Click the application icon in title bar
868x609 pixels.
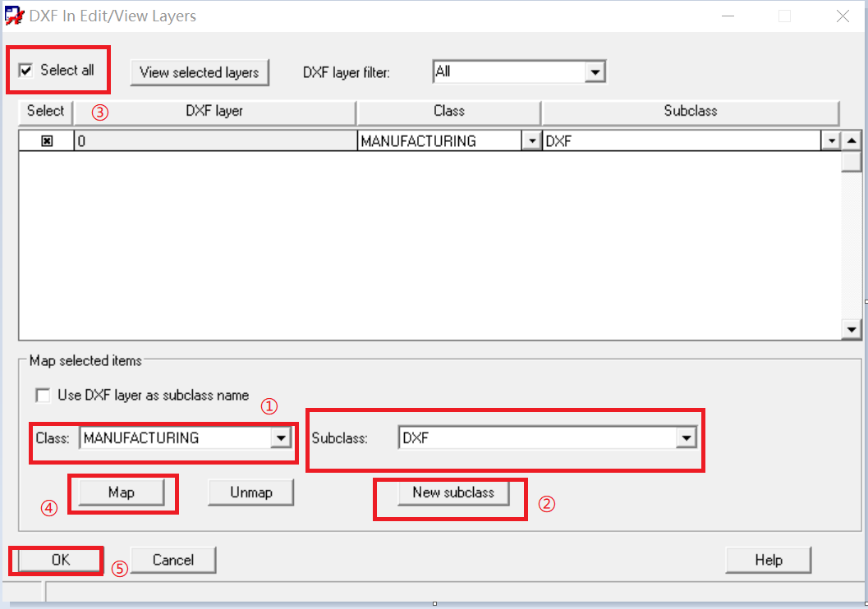point(15,16)
